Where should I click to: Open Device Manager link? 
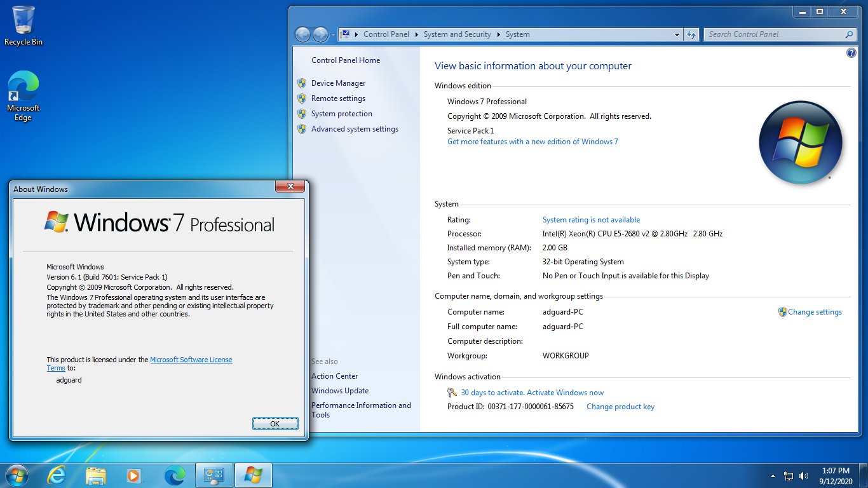tap(339, 83)
